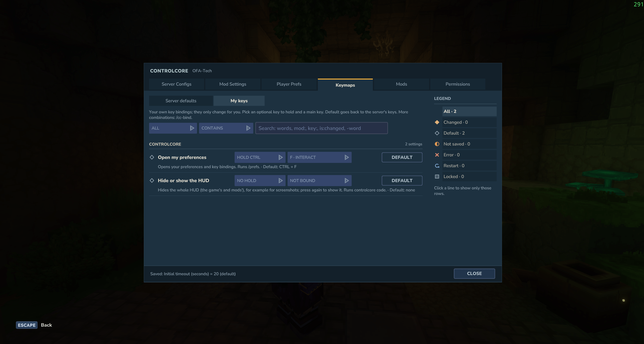Filter rows by Changed · 0
Image resolution: width=644 pixels, height=344 pixels.
click(469, 122)
